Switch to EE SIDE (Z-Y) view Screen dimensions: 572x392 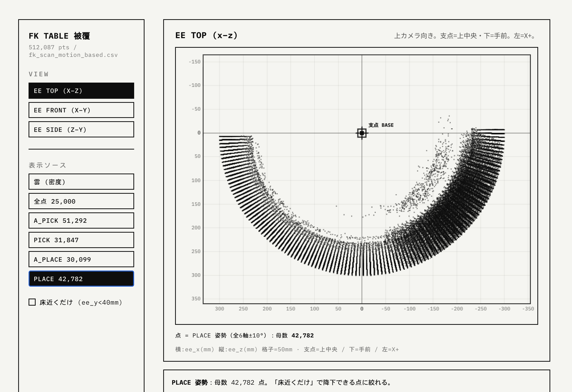[81, 130]
